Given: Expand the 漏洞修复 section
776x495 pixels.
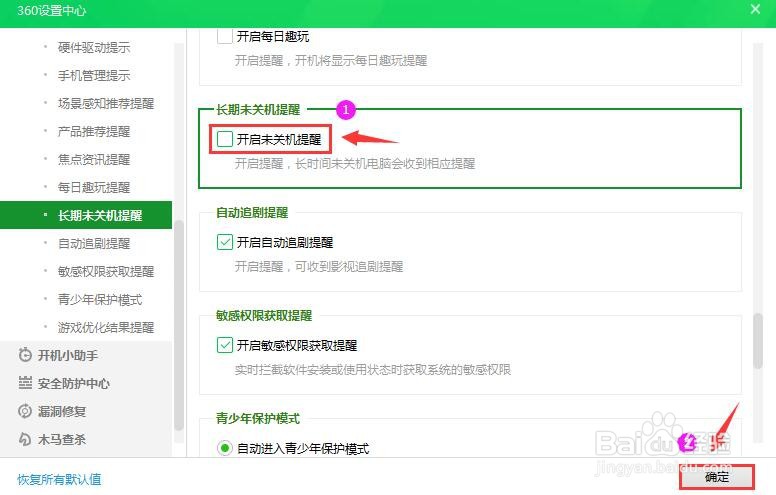Looking at the screenshot, I should 62,411.
